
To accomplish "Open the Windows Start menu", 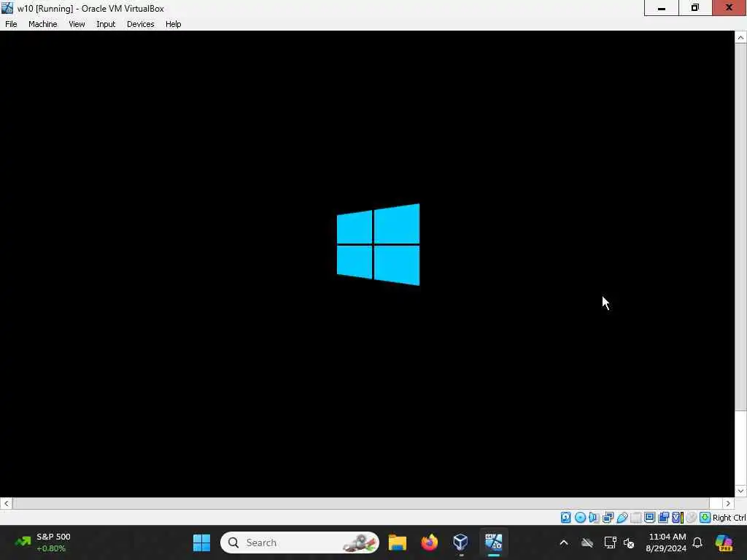I will (201, 542).
